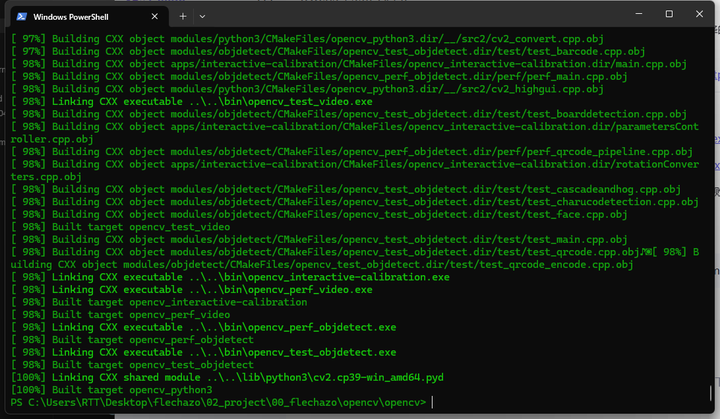
Task: Click the test_barcode.cpp.obj build line
Action: (x=327, y=51)
